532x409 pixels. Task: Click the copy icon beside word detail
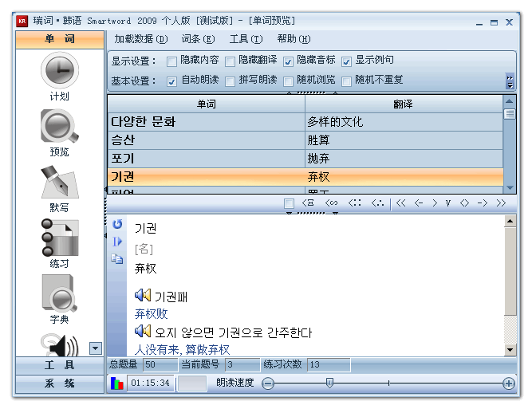[117, 259]
